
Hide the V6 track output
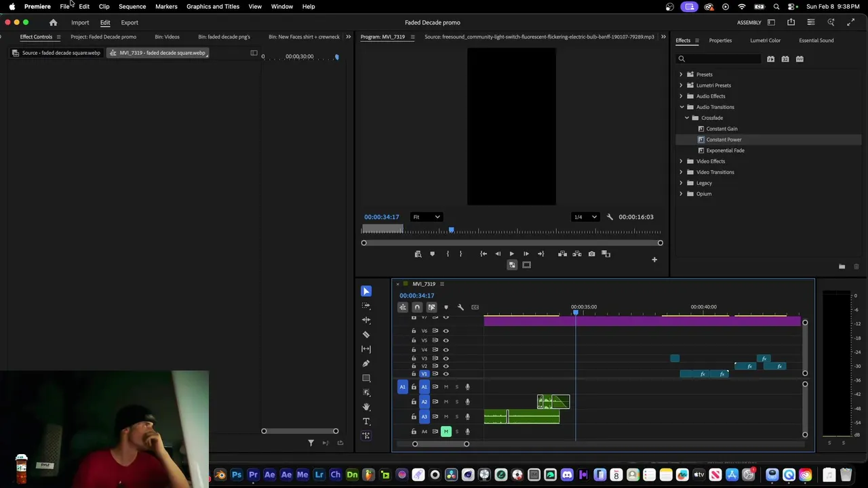click(x=446, y=331)
